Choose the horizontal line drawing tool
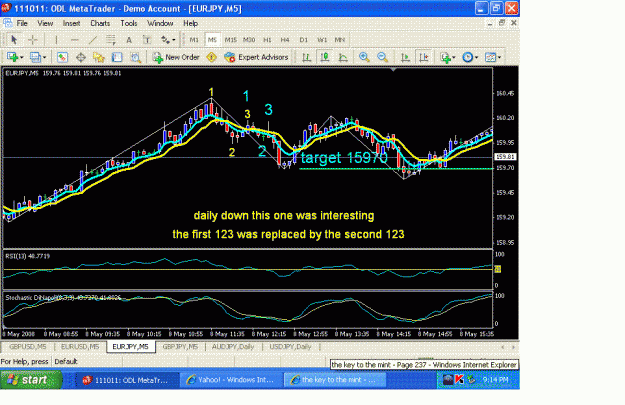 tap(74, 39)
